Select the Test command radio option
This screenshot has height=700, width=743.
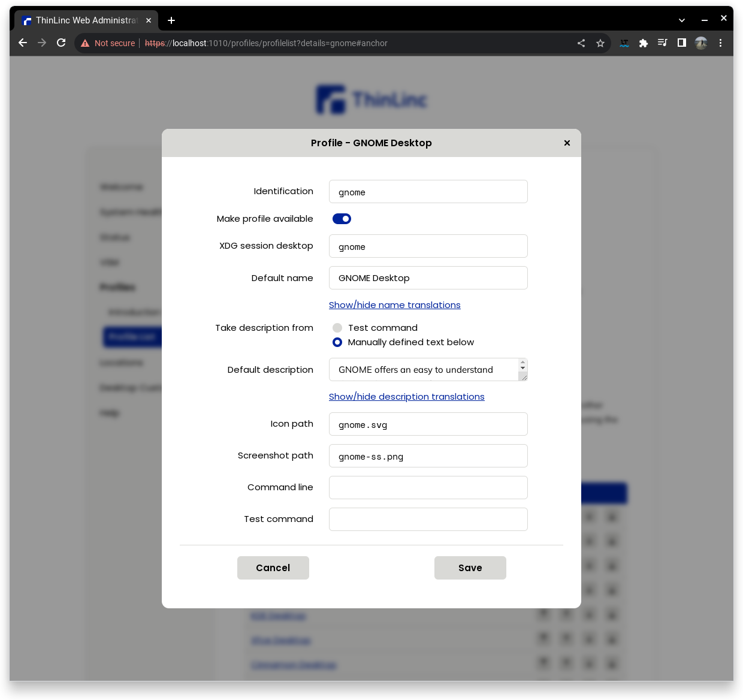(x=337, y=328)
